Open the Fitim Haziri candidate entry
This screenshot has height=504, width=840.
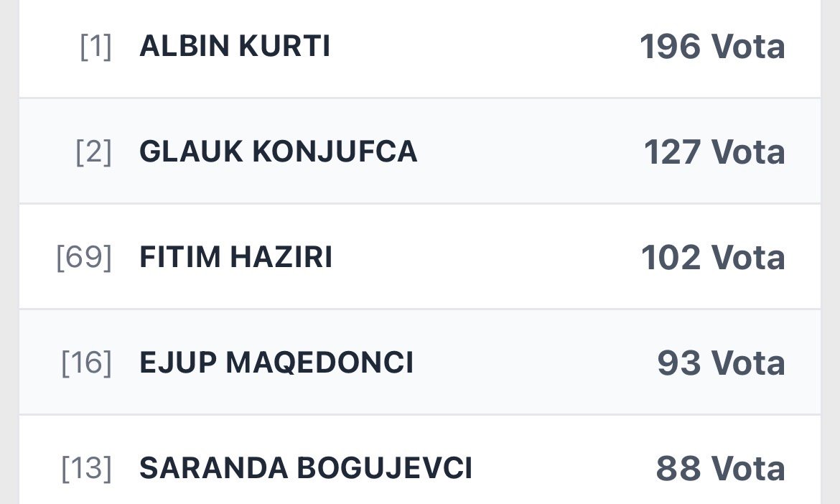pos(235,258)
